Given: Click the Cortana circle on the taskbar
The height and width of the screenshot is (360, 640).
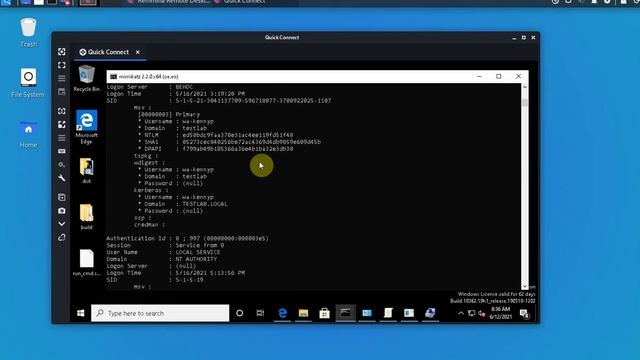Looking at the screenshot, I should click(x=240, y=313).
